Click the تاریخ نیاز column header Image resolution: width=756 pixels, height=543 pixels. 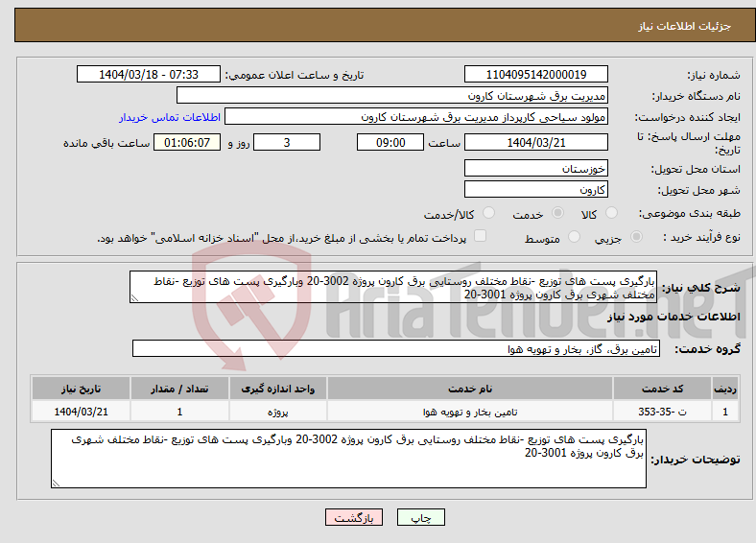point(81,389)
